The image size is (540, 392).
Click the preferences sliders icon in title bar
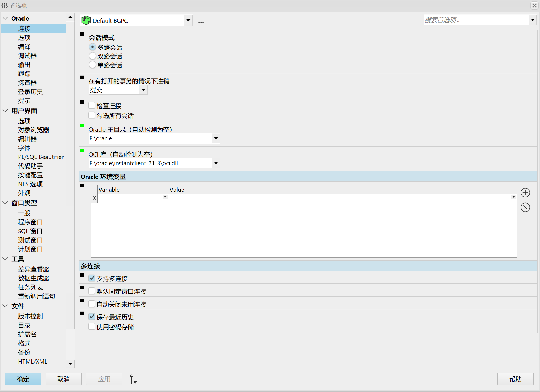[5, 5]
